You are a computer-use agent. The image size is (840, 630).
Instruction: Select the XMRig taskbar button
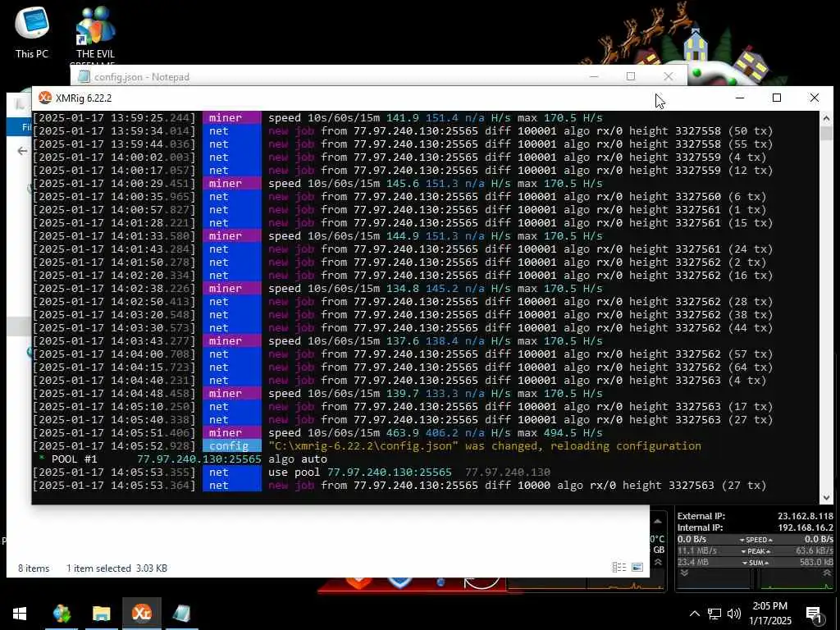click(141, 614)
